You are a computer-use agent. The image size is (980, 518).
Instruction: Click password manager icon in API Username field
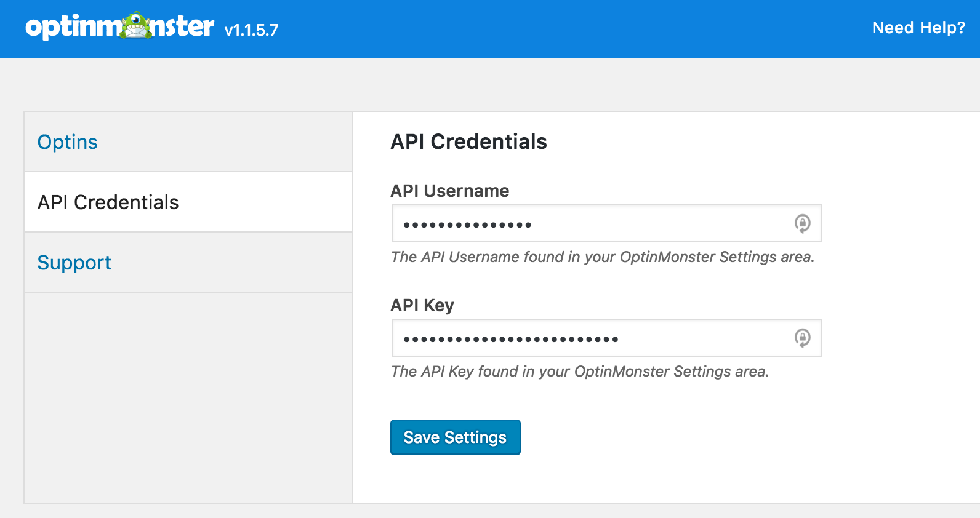click(x=802, y=223)
